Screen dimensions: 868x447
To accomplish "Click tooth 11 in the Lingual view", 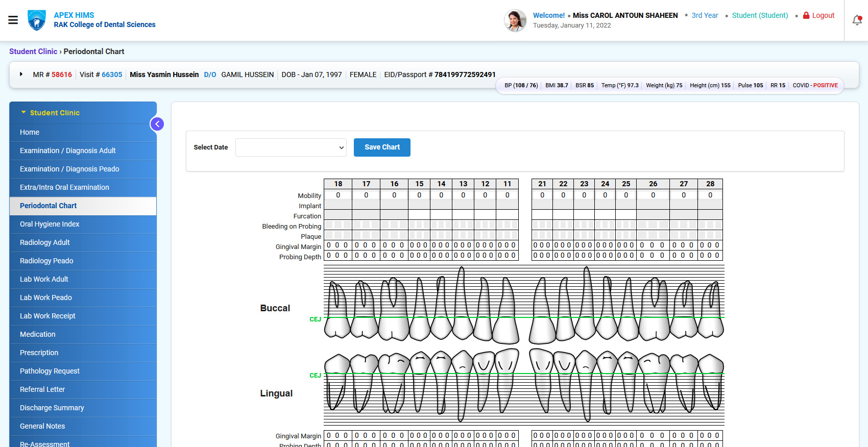I will point(507,380).
